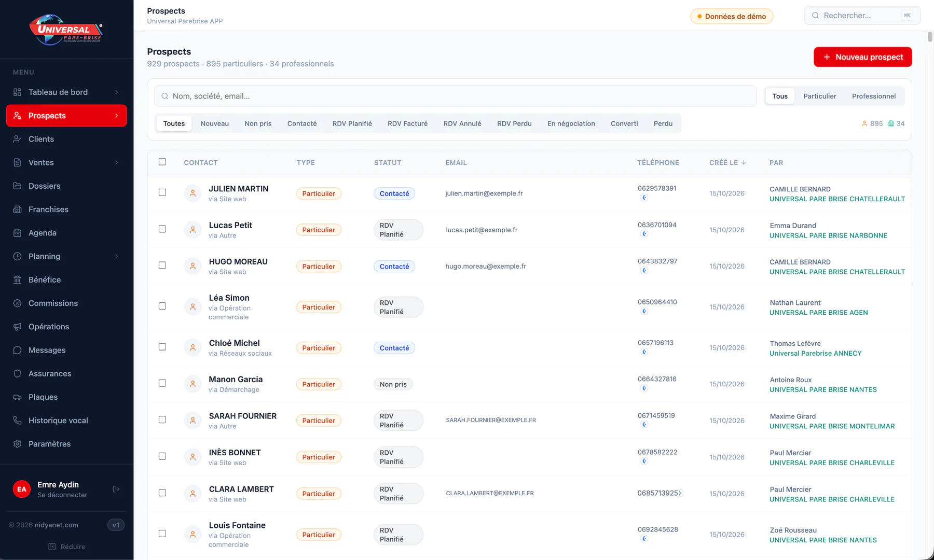
Task: Select the Professionnel type tab
Action: point(874,96)
